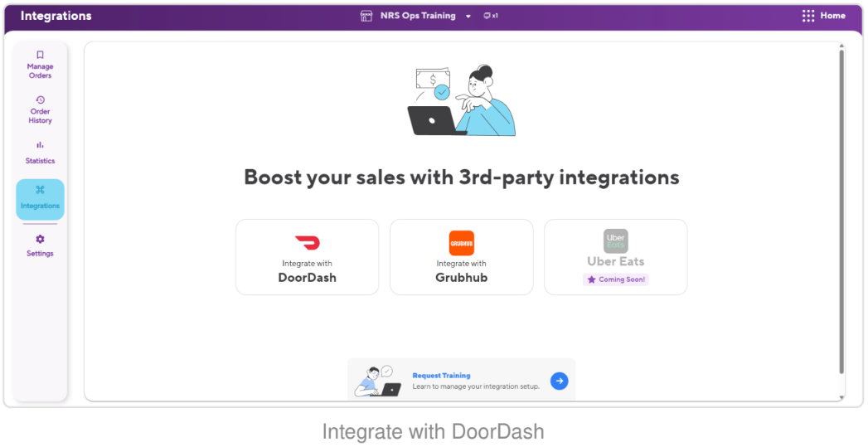Click the Order History clock icon
Image resolution: width=868 pixels, height=447 pixels.
pos(40,100)
